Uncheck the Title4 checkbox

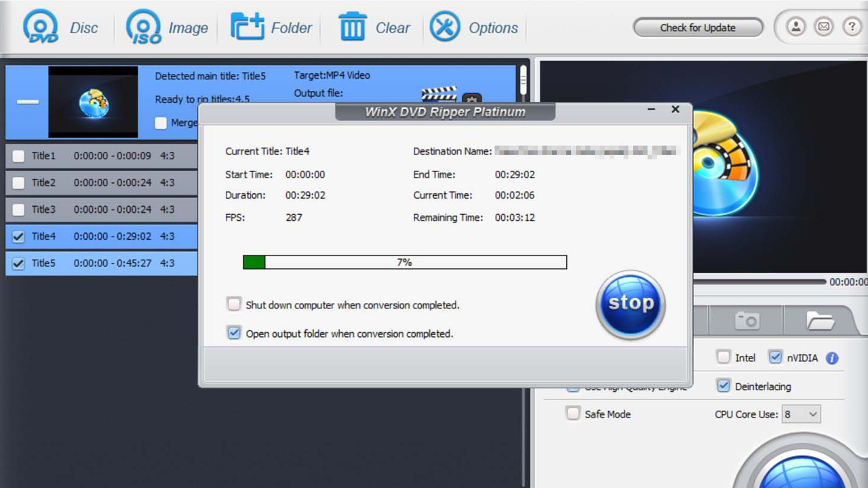[x=19, y=237]
